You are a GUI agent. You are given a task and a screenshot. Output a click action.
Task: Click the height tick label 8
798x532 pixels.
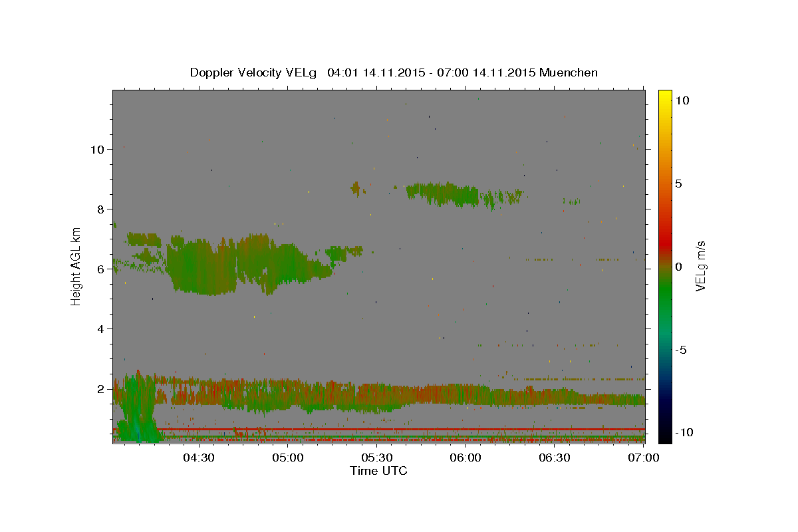point(100,209)
